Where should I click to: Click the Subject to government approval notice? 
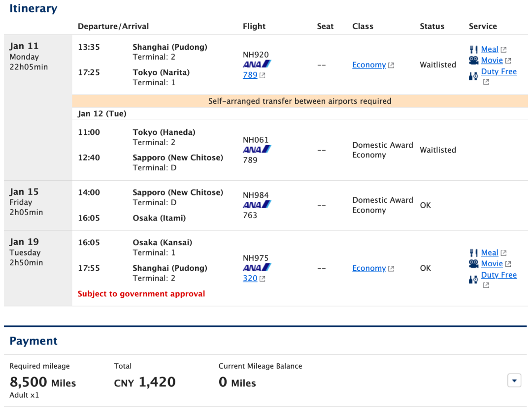pos(141,294)
